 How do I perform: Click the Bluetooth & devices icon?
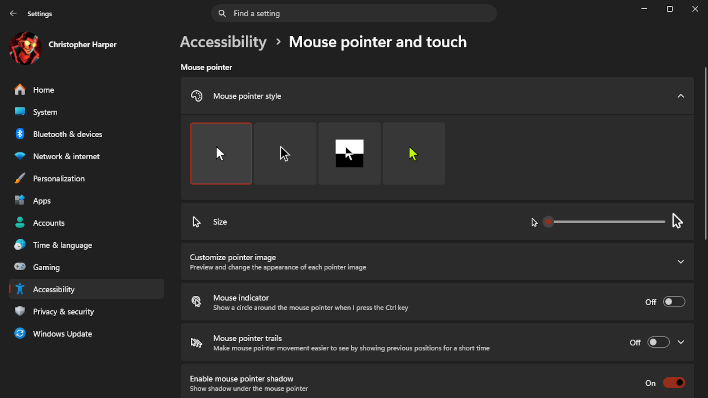pyautogui.click(x=20, y=134)
